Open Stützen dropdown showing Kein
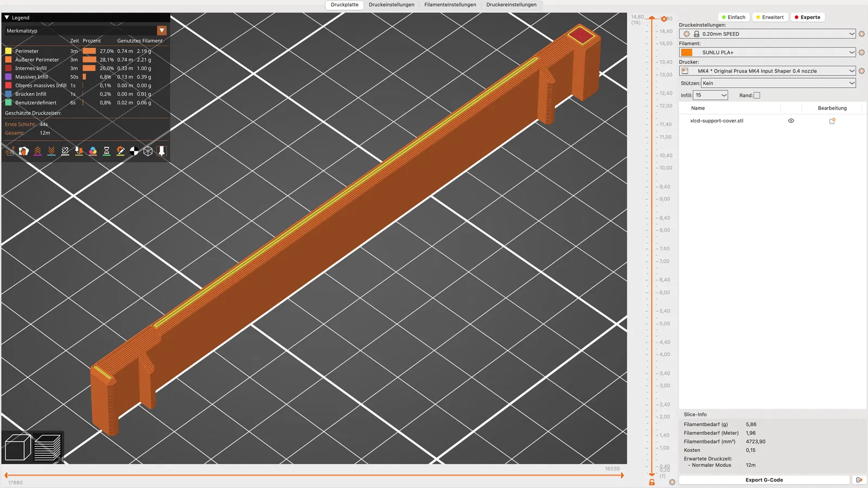The height and width of the screenshot is (488, 868). tap(778, 83)
